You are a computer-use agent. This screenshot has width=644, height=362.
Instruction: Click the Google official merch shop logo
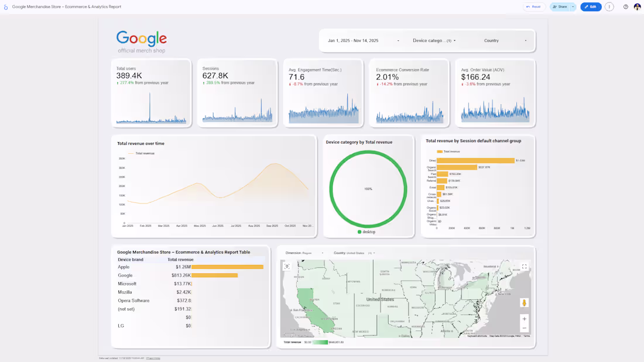(x=141, y=42)
